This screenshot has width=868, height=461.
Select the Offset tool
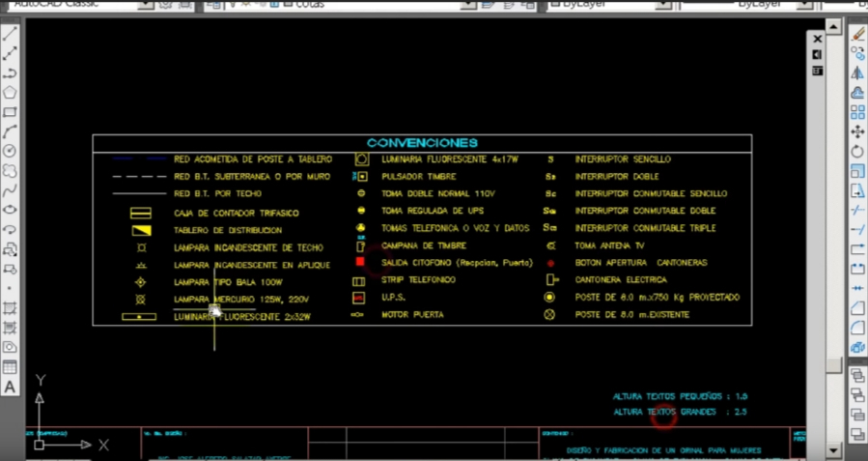(857, 92)
